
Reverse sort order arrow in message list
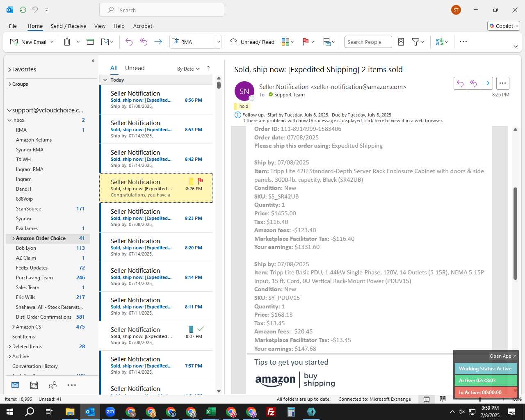click(208, 68)
